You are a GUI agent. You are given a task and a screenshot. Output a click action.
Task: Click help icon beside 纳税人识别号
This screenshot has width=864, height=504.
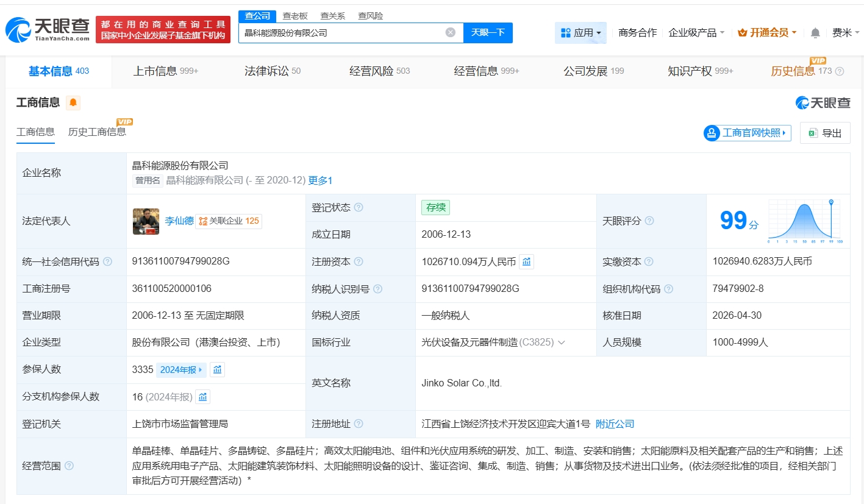pyautogui.click(x=378, y=289)
